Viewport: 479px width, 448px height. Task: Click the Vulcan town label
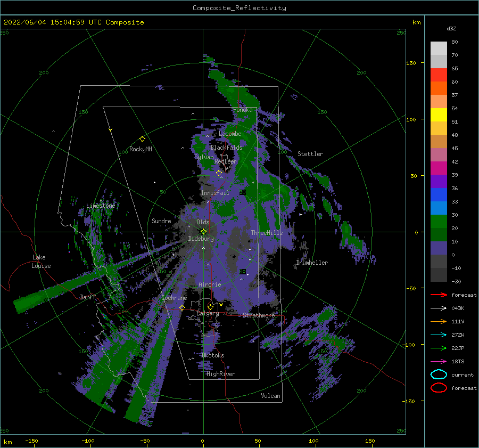[x=270, y=396]
